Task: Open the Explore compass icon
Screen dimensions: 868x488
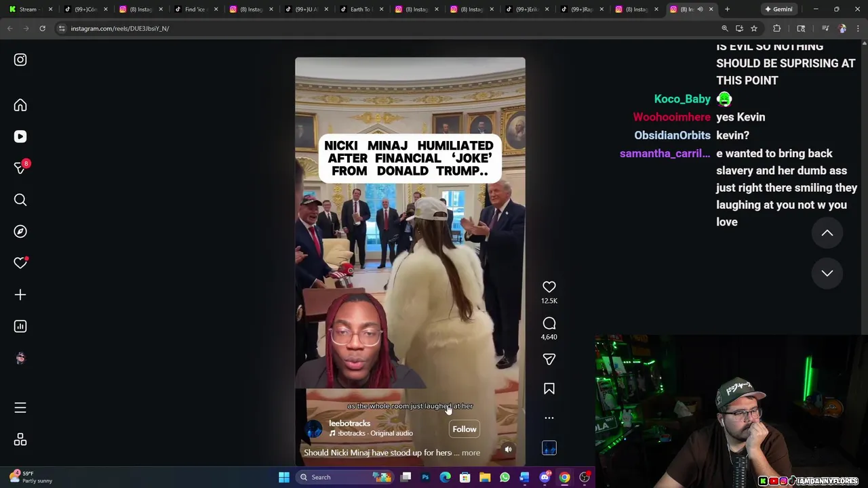Action: coord(20,231)
